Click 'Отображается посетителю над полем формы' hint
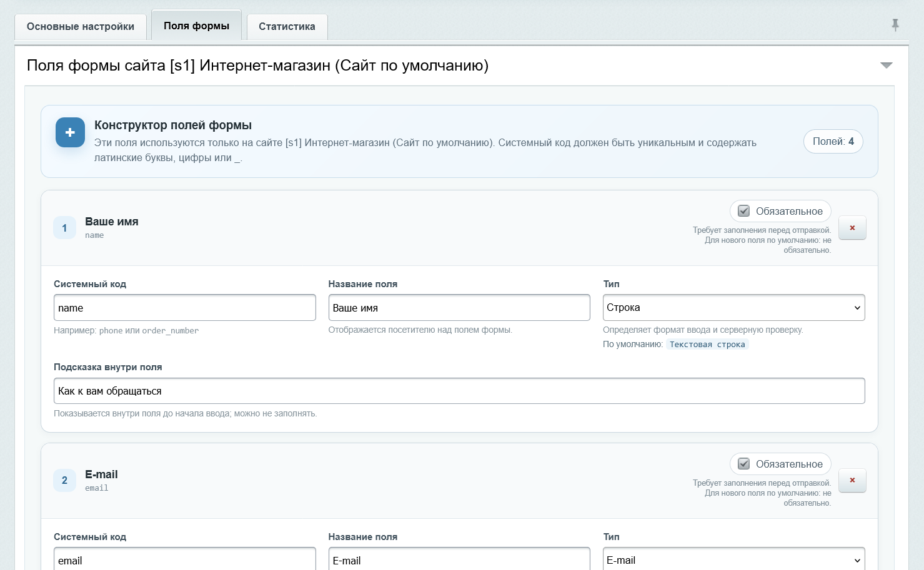The width and height of the screenshot is (924, 570). tap(420, 330)
